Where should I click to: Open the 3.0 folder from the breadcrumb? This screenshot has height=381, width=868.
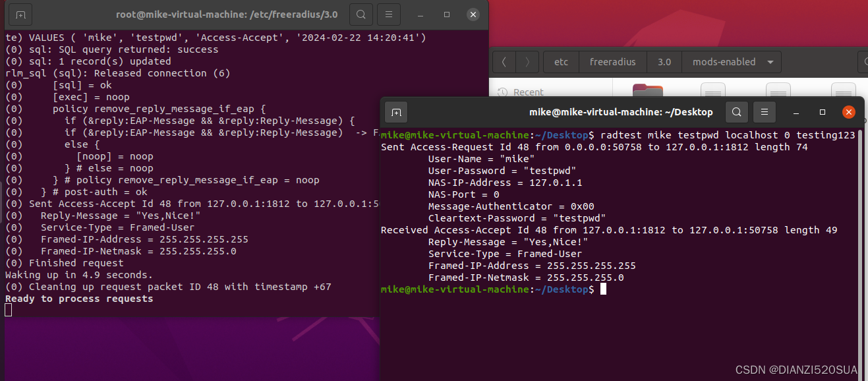point(664,61)
